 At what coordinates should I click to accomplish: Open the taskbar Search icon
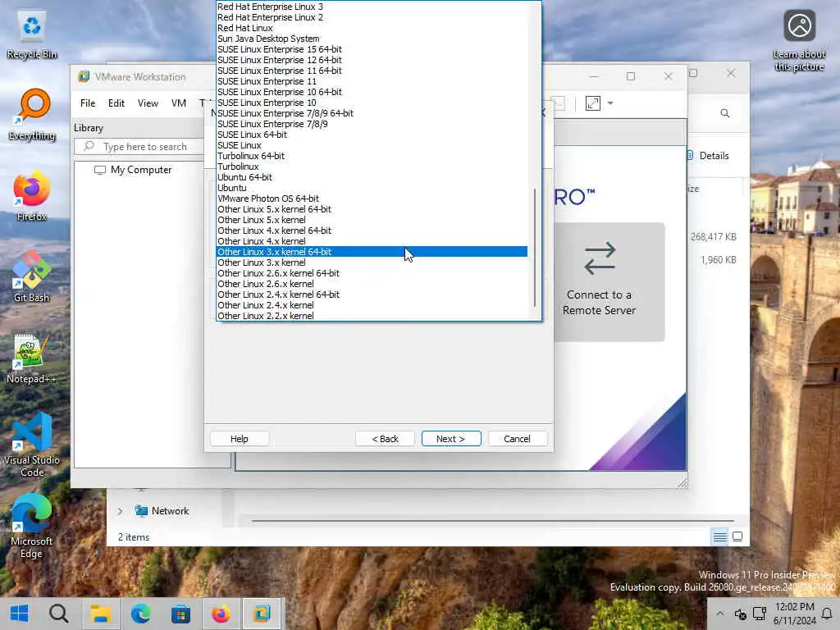point(58,614)
